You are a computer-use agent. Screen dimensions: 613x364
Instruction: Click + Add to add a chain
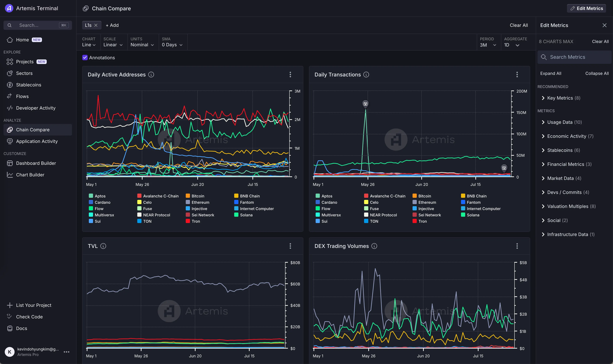(x=112, y=25)
